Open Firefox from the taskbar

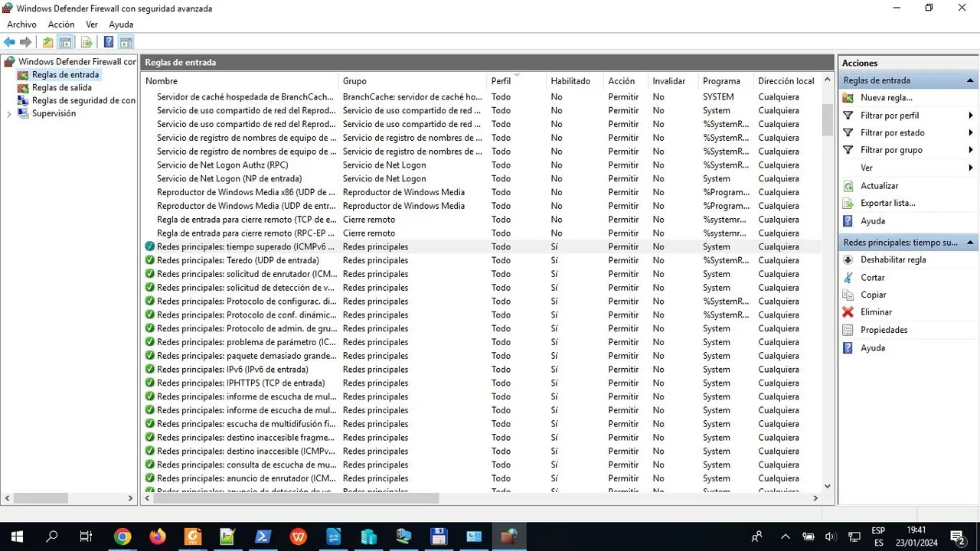point(158,536)
